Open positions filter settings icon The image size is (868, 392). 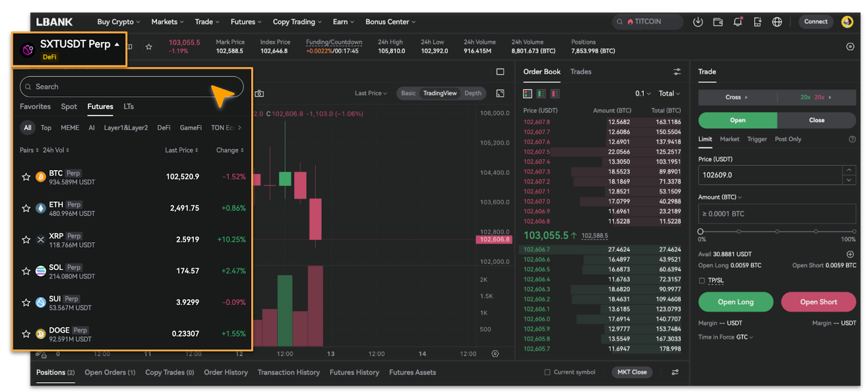(675, 372)
